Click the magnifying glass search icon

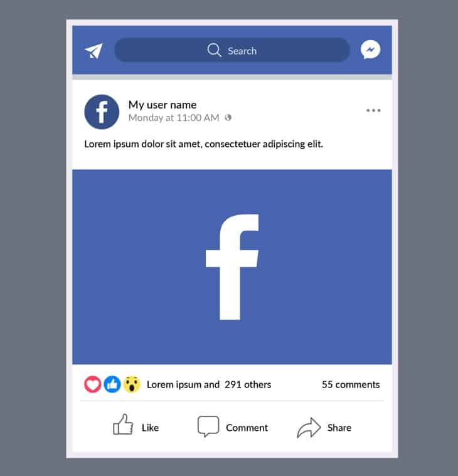(214, 50)
